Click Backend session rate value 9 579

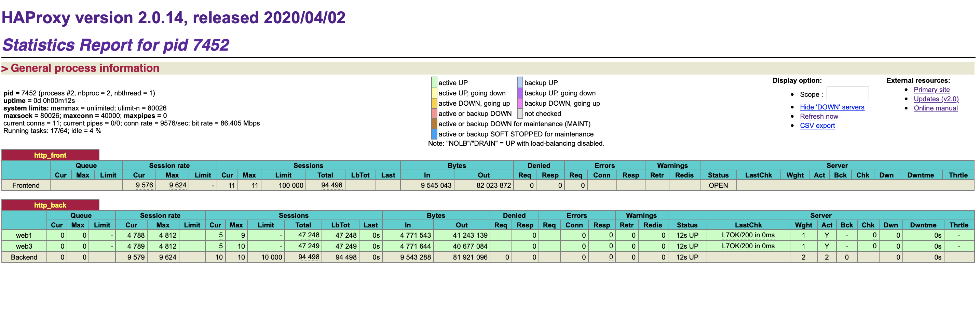(136, 258)
